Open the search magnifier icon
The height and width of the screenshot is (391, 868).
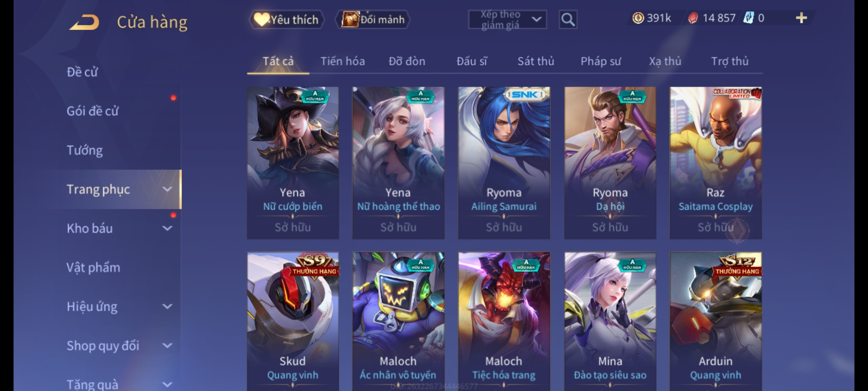pyautogui.click(x=568, y=20)
